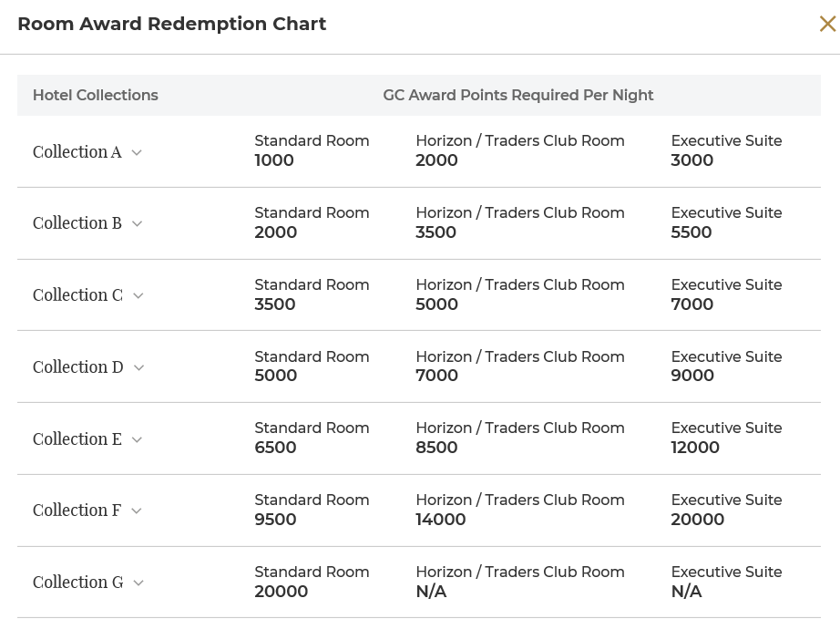The width and height of the screenshot is (840, 619).
Task: Expand the Collection E chevron
Action: click(138, 440)
